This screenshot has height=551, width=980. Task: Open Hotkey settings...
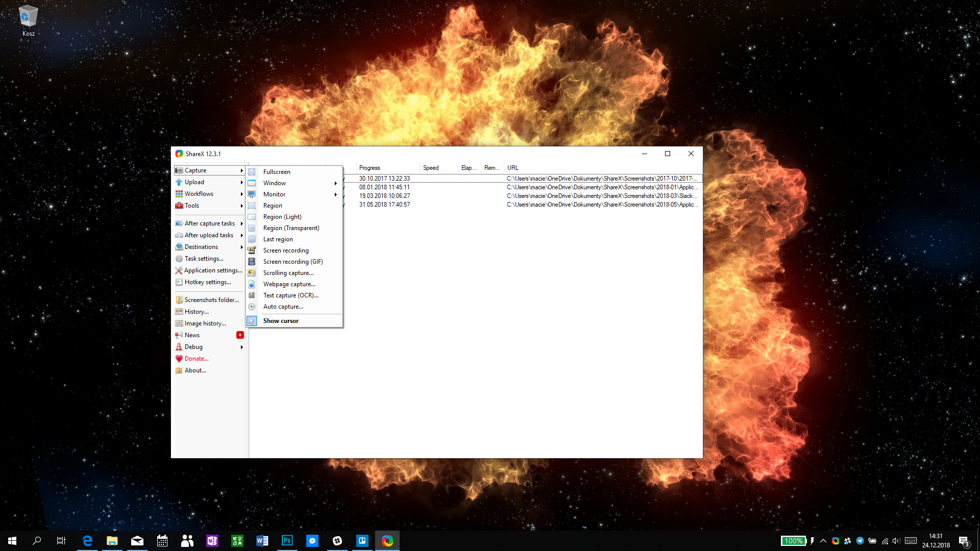pyautogui.click(x=209, y=282)
